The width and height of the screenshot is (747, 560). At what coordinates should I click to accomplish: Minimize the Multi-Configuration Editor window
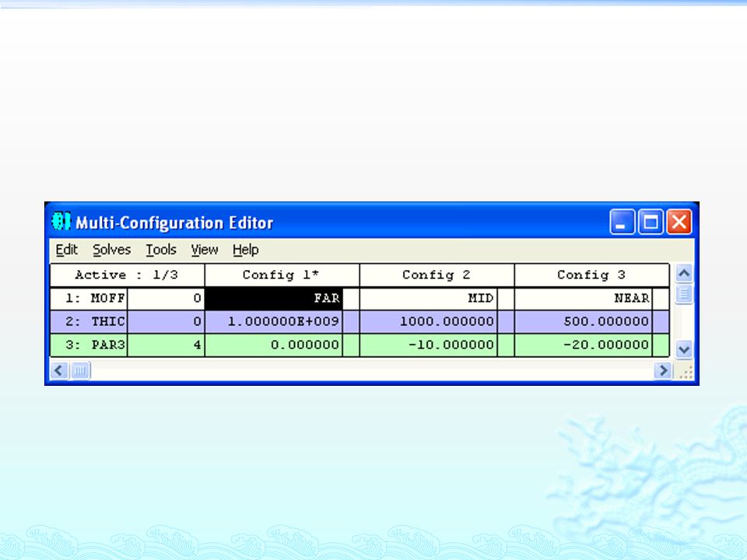(622, 222)
